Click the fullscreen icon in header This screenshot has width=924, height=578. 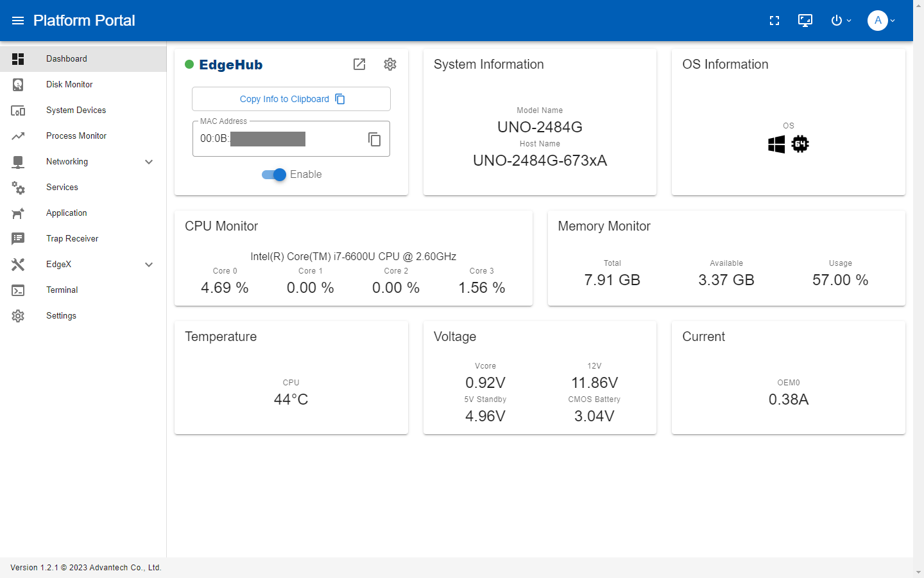click(x=774, y=21)
